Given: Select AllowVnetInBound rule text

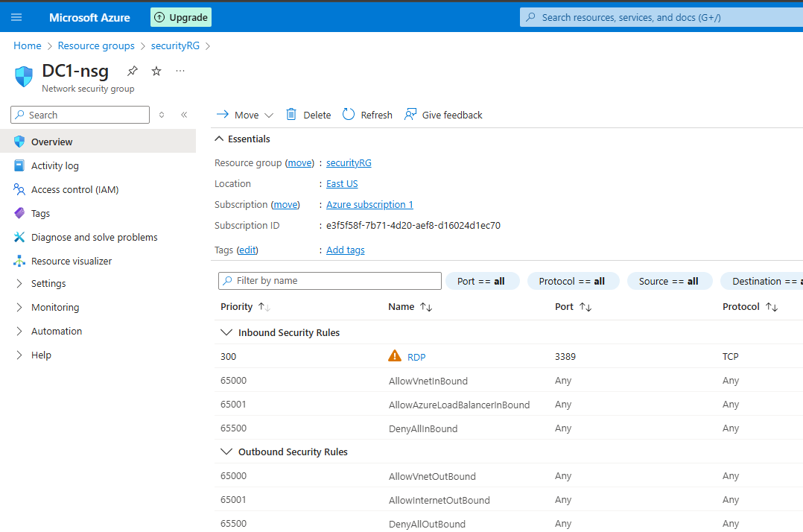Looking at the screenshot, I should coord(428,381).
